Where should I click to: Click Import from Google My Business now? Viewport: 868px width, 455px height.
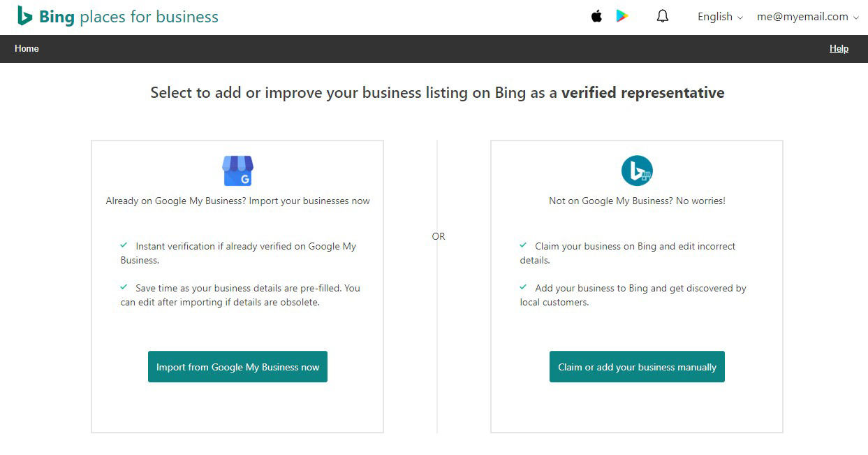[237, 366]
